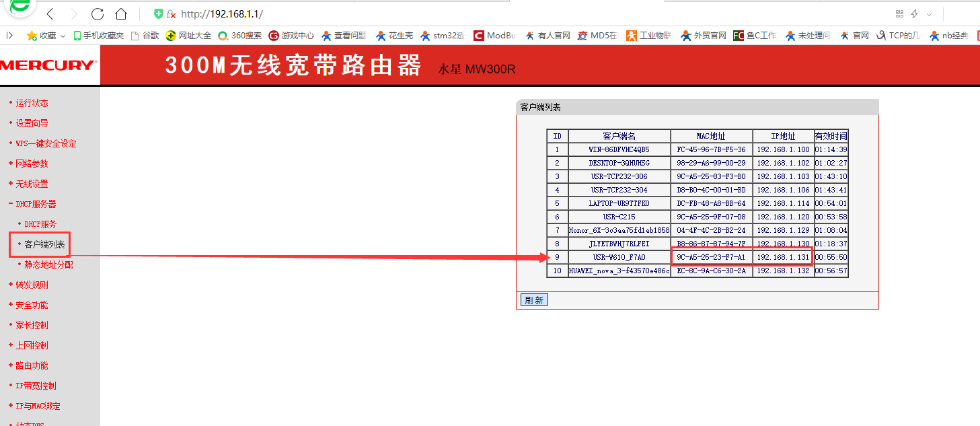Image resolution: width=980 pixels, height=426 pixels.
Task: Click the USR-W610_F7A0 client name cell
Action: [x=619, y=257]
